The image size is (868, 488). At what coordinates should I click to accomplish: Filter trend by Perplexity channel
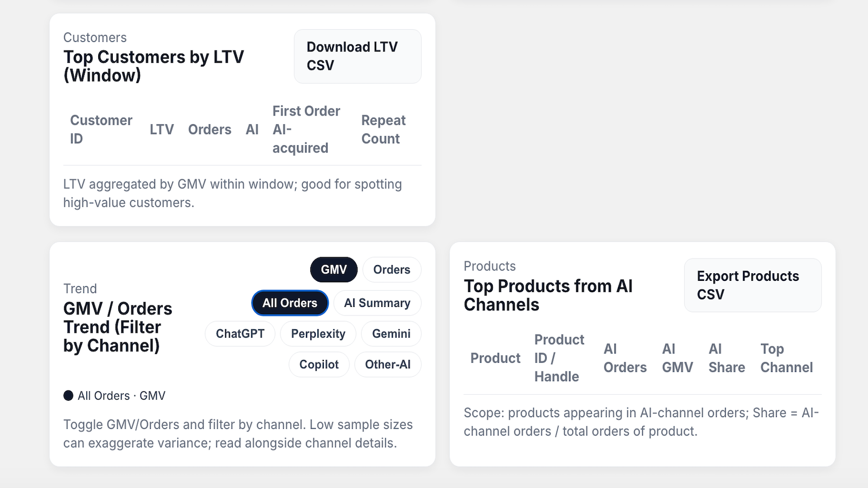coord(318,333)
